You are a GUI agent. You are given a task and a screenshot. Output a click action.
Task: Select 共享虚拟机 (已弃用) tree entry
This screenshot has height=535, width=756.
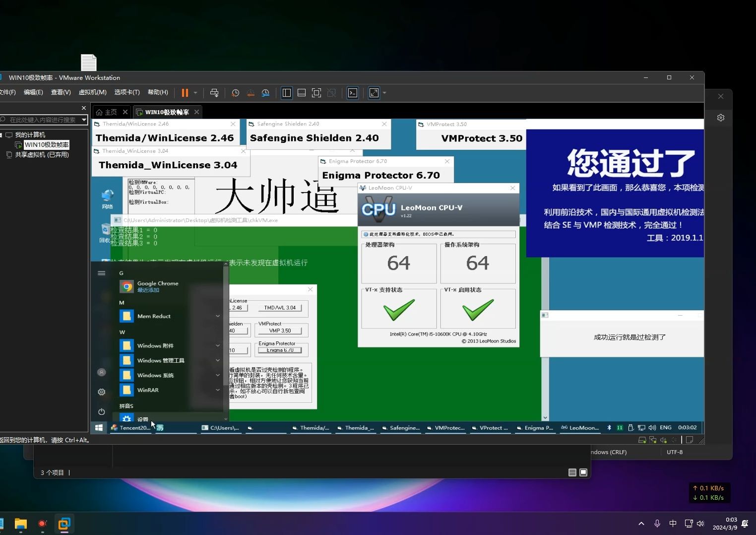pyautogui.click(x=42, y=155)
